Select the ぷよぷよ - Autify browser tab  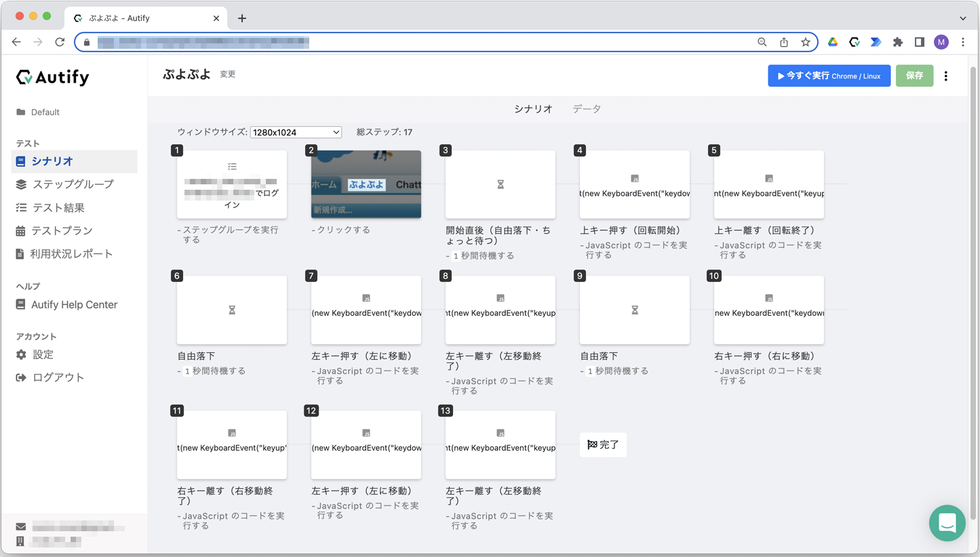146,18
